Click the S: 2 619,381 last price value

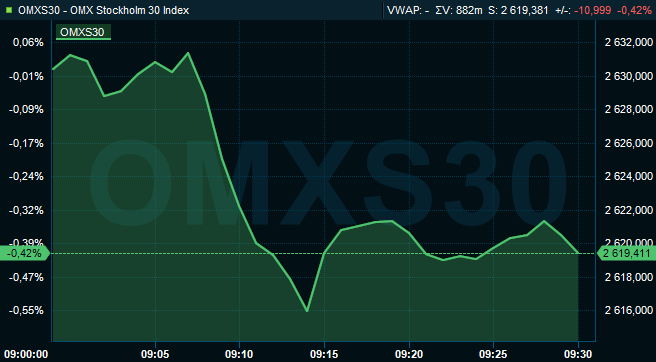point(518,10)
